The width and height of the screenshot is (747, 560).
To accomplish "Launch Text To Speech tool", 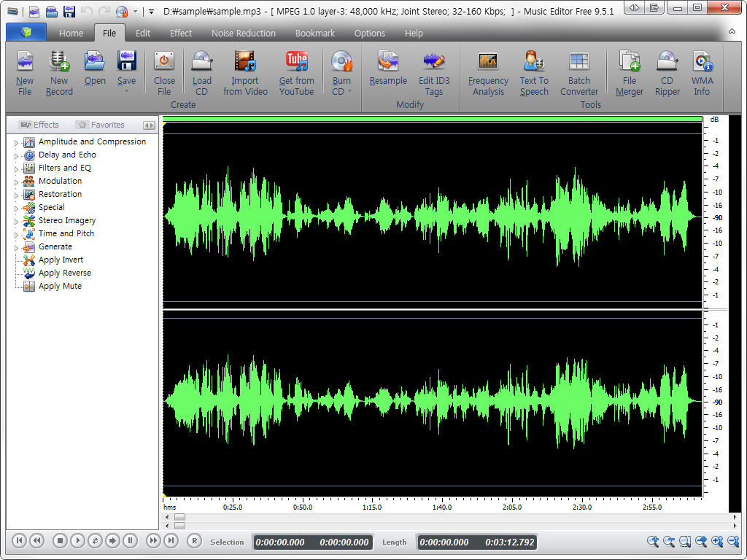I will coord(534,73).
